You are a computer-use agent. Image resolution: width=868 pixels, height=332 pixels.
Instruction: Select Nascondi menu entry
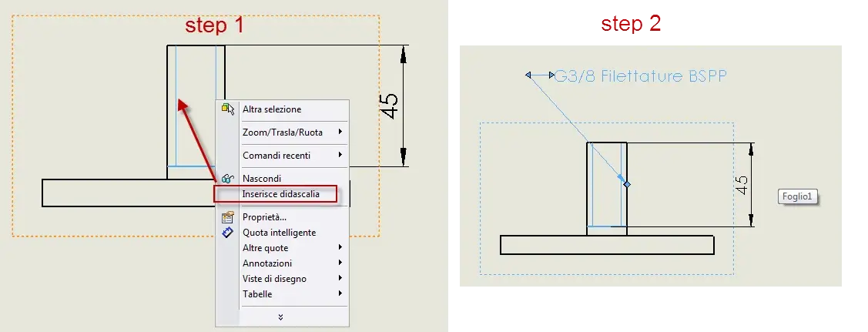tap(283, 179)
